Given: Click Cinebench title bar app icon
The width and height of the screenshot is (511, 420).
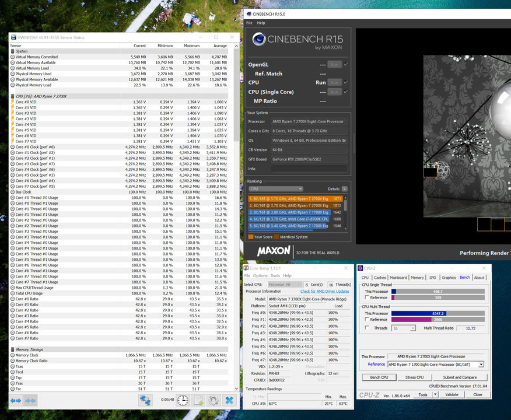Looking at the screenshot, I should click(249, 14).
